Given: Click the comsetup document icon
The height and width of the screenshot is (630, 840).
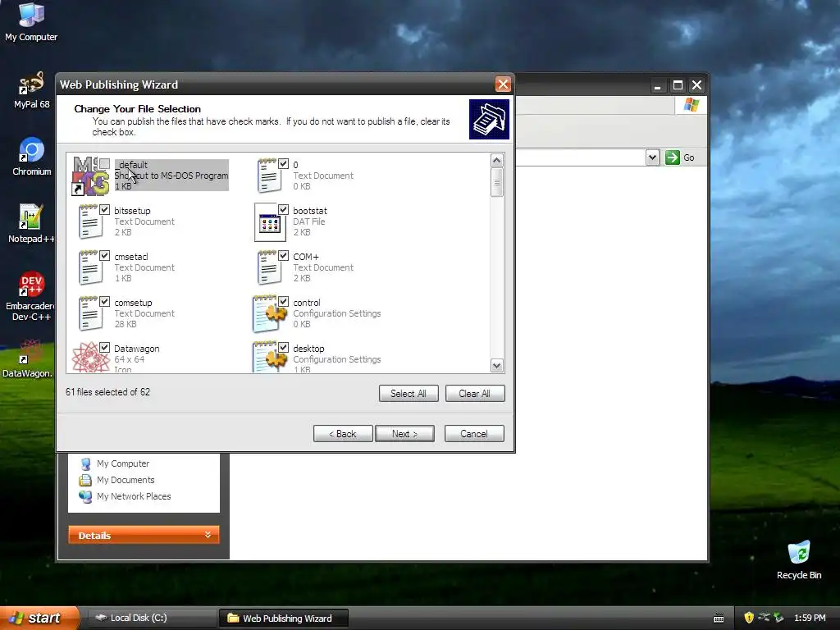Looking at the screenshot, I should pyautogui.click(x=90, y=314).
